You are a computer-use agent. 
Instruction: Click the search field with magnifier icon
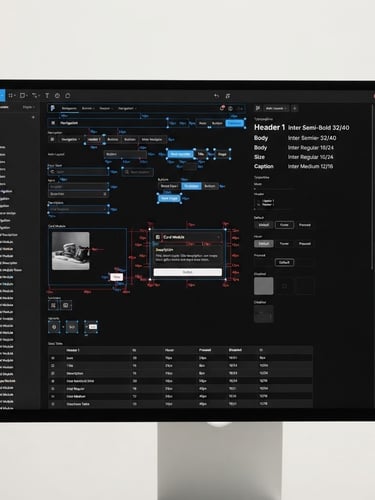[x=138, y=172]
